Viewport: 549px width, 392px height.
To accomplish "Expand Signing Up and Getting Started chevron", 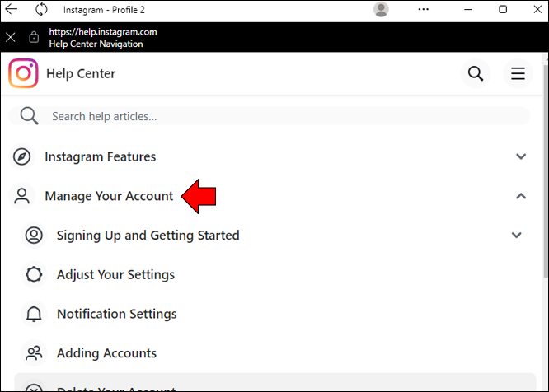I will coord(517,235).
